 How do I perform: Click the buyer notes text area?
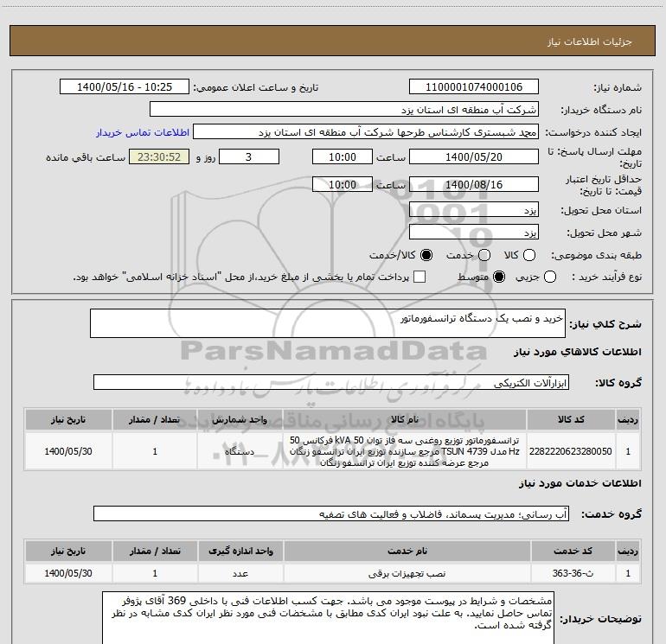coord(329,618)
